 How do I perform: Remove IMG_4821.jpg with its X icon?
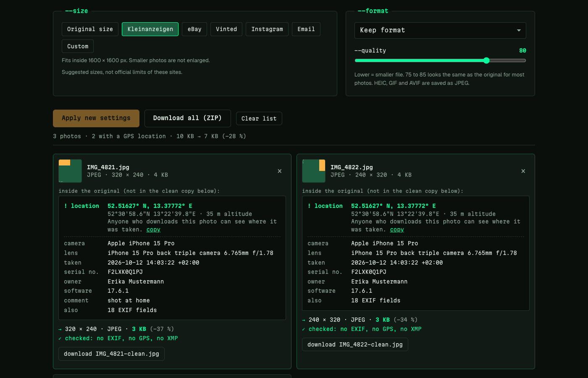pos(280,171)
